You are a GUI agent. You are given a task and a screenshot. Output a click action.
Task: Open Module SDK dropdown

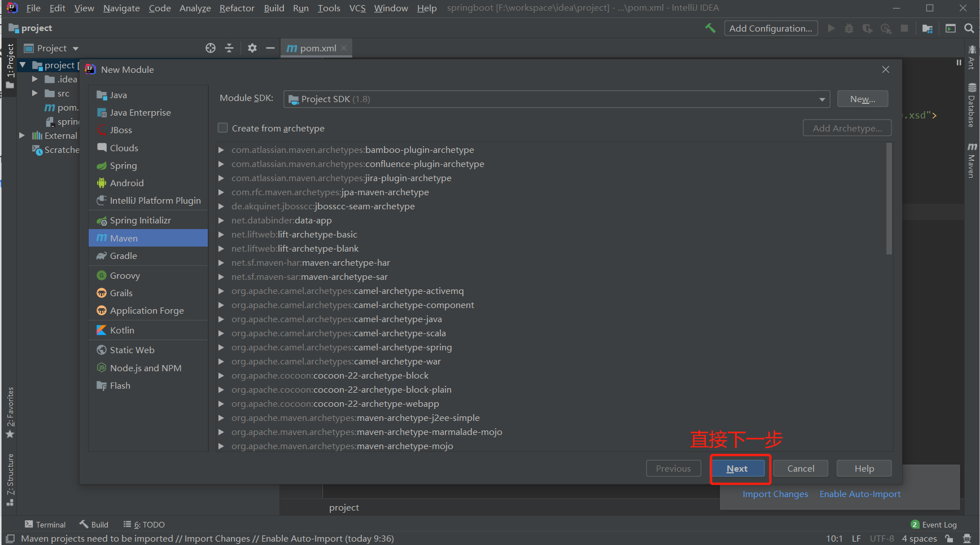[x=822, y=99]
